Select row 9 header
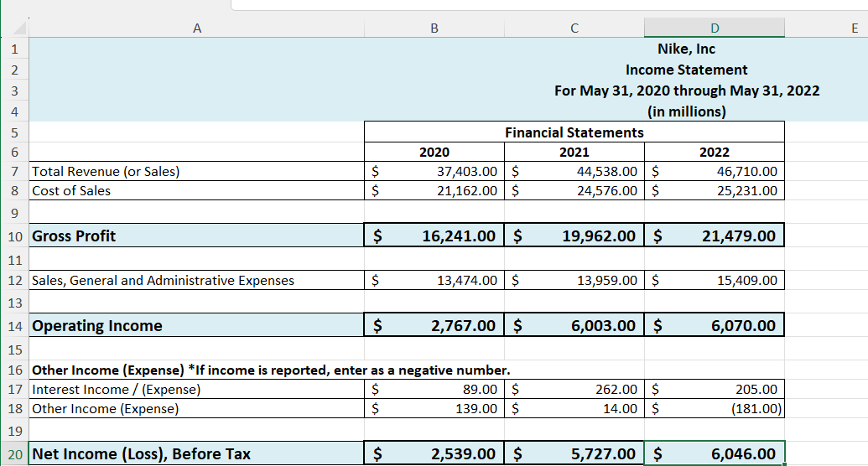 coord(14,213)
